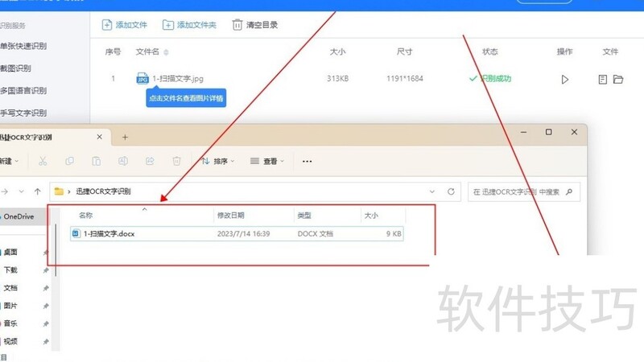Click the 迅捷OCR文字识别 address bar path
The image size is (644, 362).
[104, 191]
